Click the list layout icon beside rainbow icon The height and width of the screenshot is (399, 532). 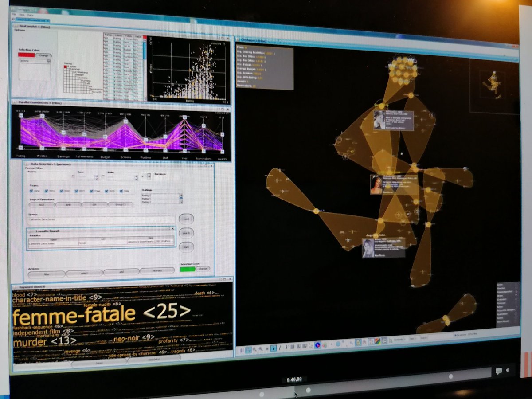[x=384, y=341]
